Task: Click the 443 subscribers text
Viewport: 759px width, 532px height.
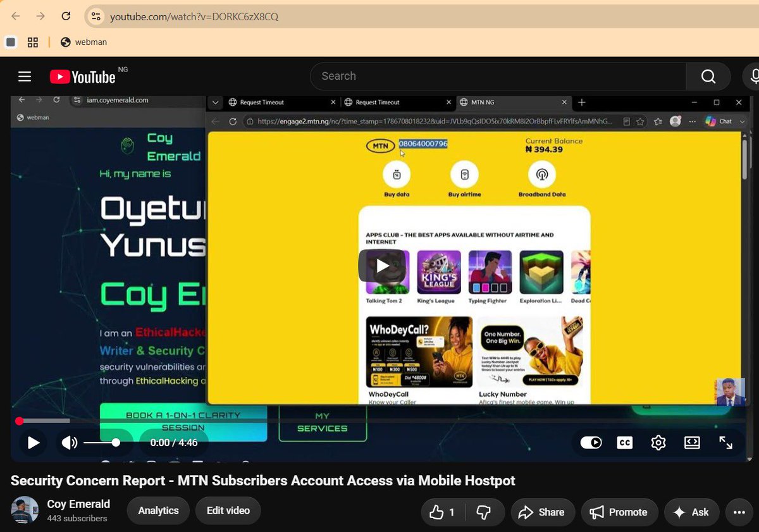Action: [x=77, y=519]
